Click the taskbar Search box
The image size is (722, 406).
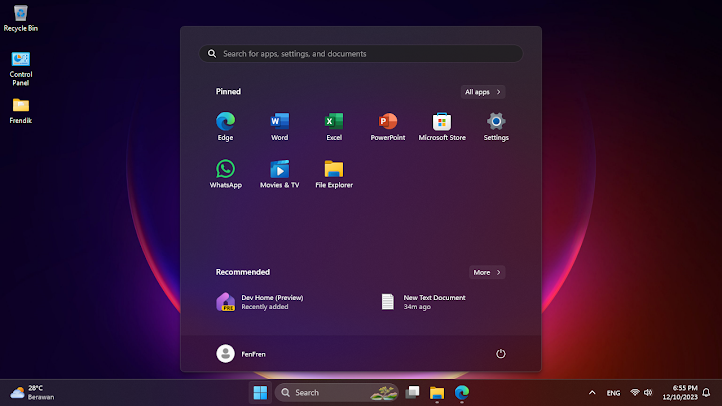pyautogui.click(x=337, y=393)
